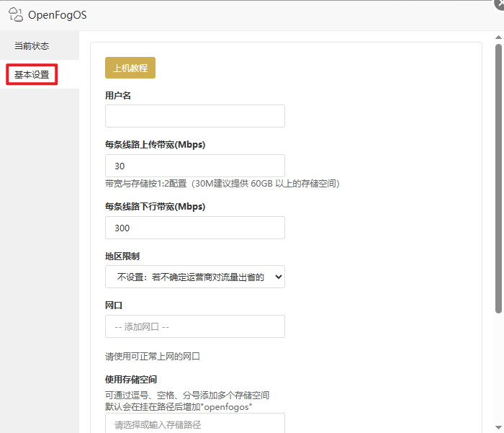Open the 添加网口 selector field
Screen dimensions: 504x433
[x=194, y=326]
